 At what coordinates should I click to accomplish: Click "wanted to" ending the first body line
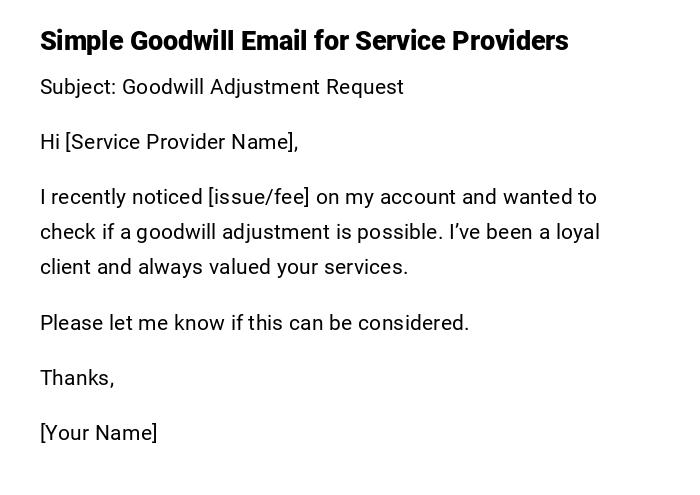click(x=549, y=197)
